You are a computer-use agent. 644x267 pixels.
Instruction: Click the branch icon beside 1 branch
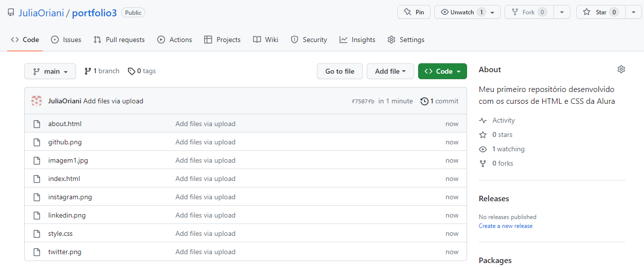pos(88,71)
